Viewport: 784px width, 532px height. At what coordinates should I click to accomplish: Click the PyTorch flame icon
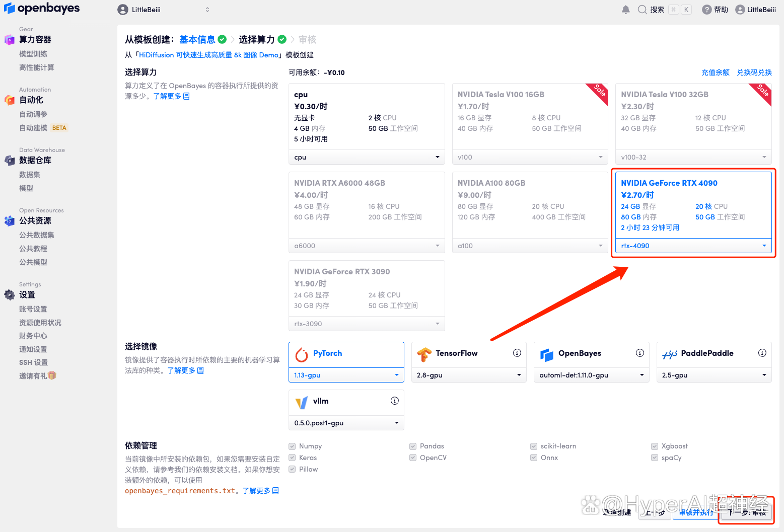302,355
